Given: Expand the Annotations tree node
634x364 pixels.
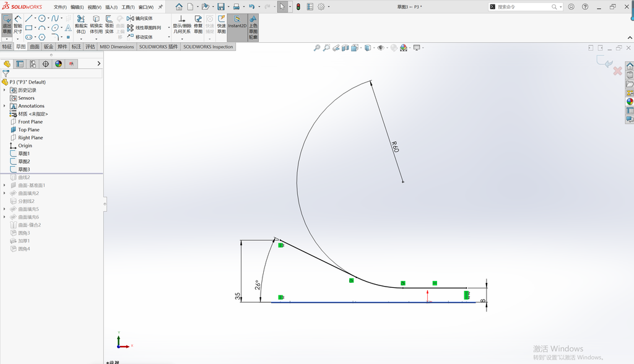Looking at the screenshot, I should coord(4,106).
